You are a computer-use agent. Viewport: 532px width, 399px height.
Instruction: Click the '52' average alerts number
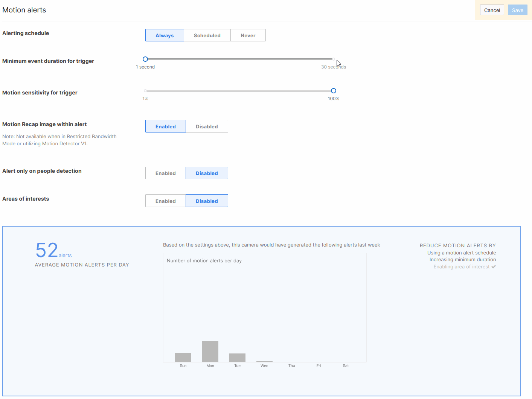47,250
